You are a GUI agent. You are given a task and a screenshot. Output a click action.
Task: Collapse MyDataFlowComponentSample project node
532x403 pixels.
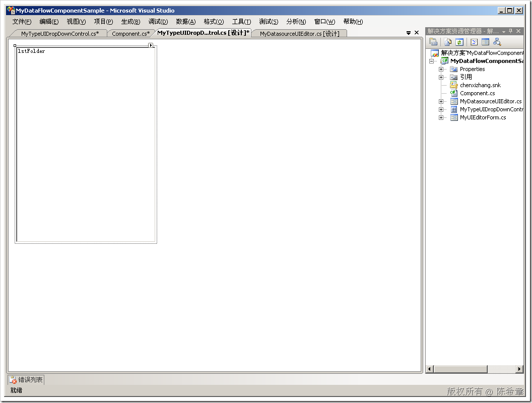pos(432,61)
